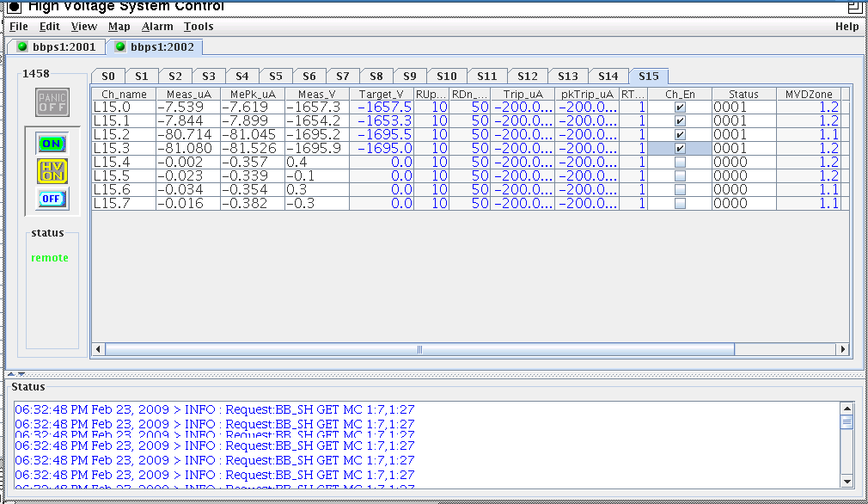Click the green status dot on bbps1:2001 tab

click(22, 46)
